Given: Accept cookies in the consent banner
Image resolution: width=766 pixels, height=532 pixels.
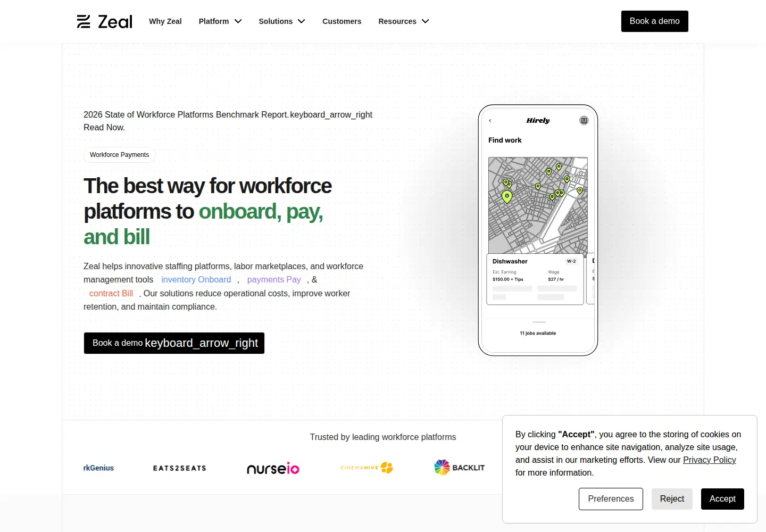Looking at the screenshot, I should click(x=722, y=499).
